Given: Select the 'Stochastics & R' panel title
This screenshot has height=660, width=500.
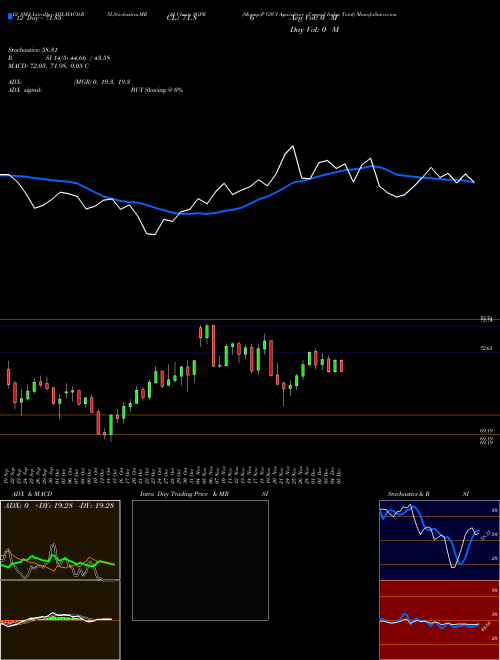Looking at the screenshot, I should tap(408, 494).
